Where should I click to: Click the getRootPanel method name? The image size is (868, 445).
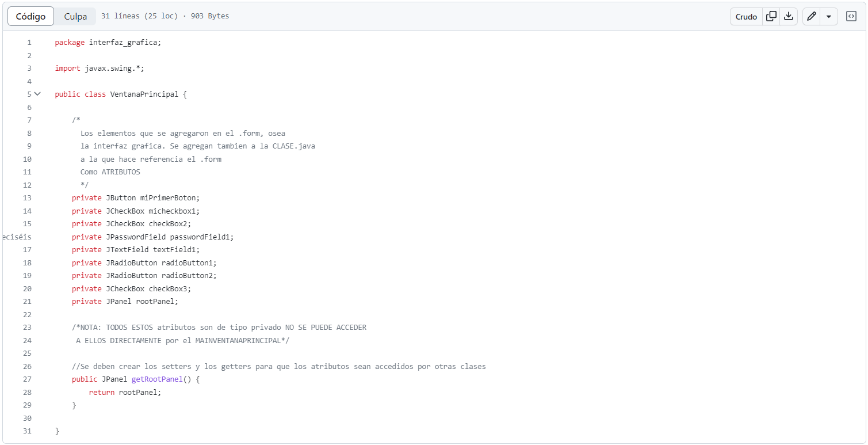[x=156, y=379]
